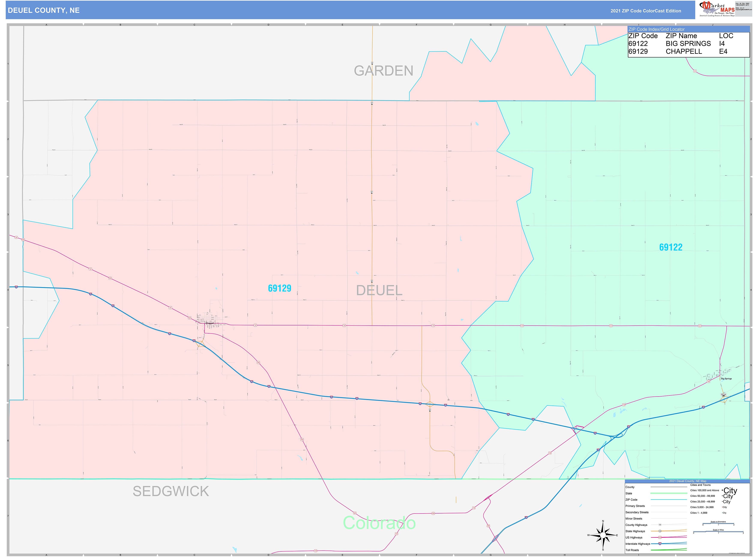This screenshot has height=557, width=756.
Task: Click the DEUEL COUNTY, NE title bar
Action: tap(44, 10)
